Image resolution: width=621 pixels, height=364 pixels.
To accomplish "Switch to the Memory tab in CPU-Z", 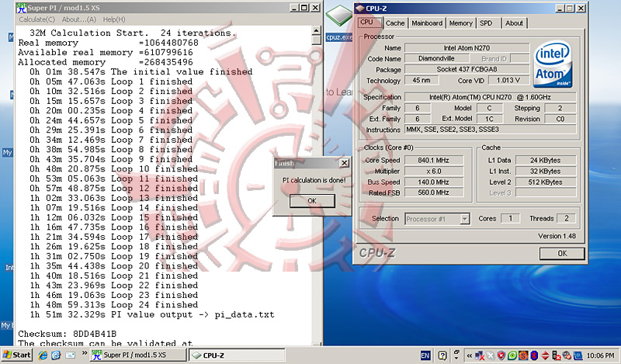I will pyautogui.click(x=460, y=23).
